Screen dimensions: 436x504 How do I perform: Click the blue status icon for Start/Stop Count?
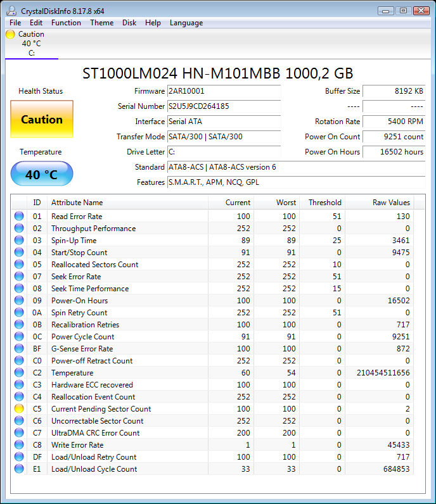click(x=19, y=252)
